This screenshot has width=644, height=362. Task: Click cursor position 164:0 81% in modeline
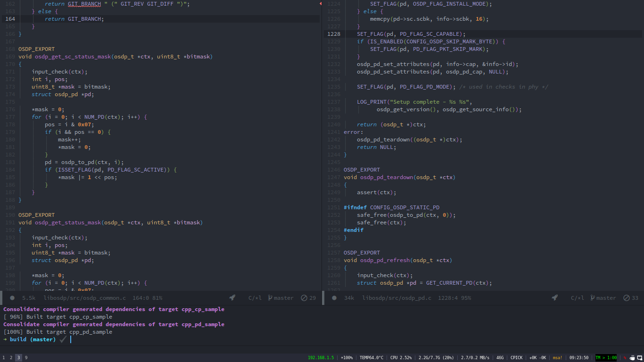point(147,298)
